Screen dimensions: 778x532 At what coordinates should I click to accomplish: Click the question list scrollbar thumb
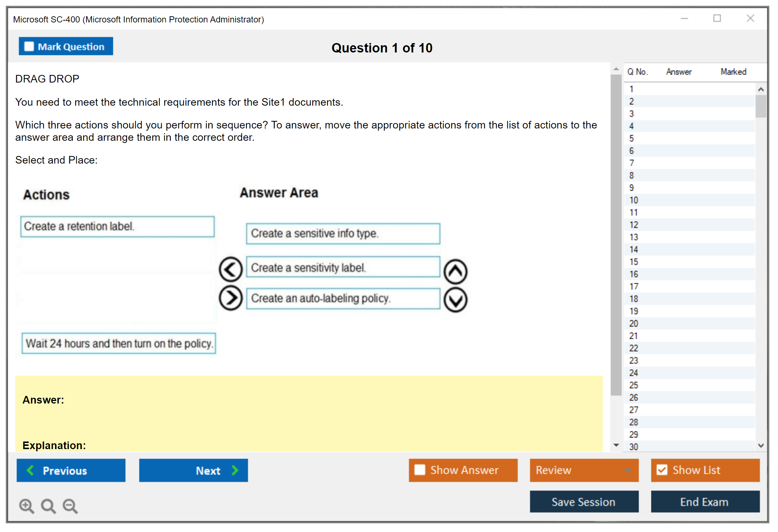[761, 106]
